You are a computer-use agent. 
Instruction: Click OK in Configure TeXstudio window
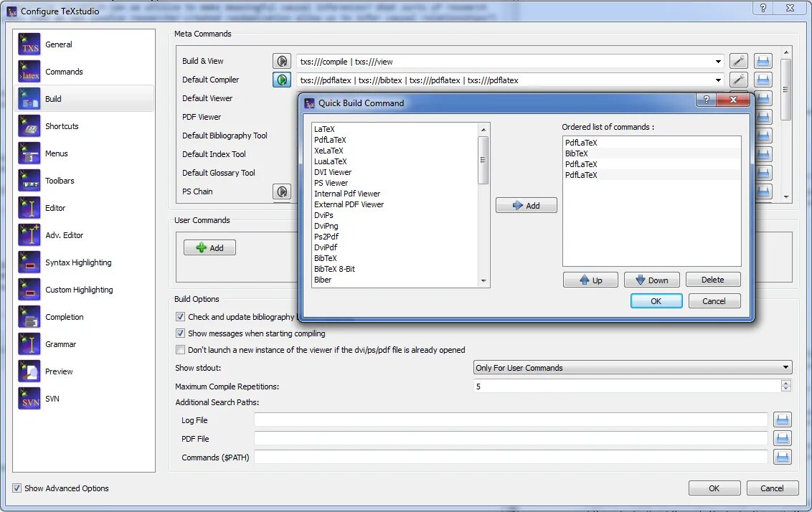(x=714, y=488)
